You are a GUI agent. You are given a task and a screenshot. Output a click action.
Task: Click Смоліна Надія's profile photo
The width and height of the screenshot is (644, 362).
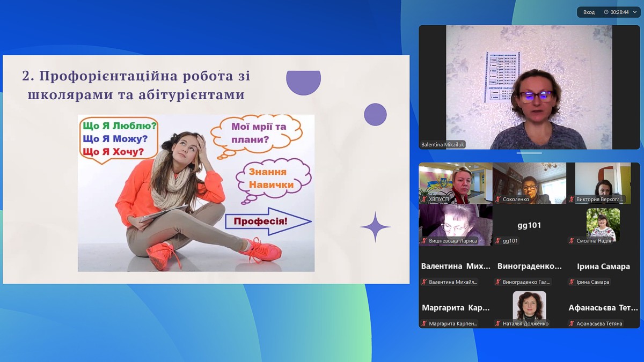point(603,224)
